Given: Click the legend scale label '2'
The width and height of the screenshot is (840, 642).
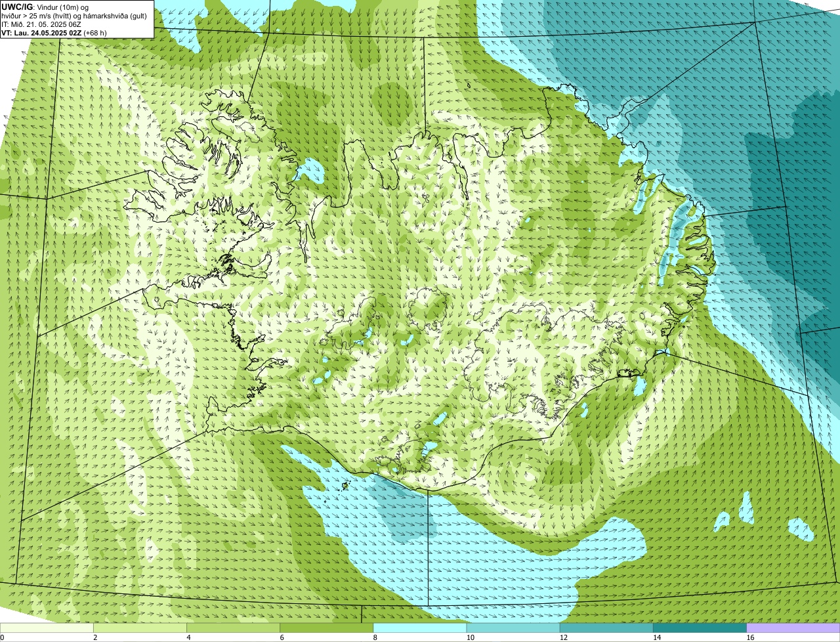Looking at the screenshot, I should pyautogui.click(x=95, y=637).
